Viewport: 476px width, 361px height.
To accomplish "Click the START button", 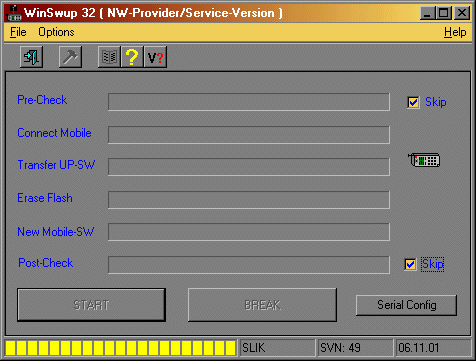I will pyautogui.click(x=91, y=305).
